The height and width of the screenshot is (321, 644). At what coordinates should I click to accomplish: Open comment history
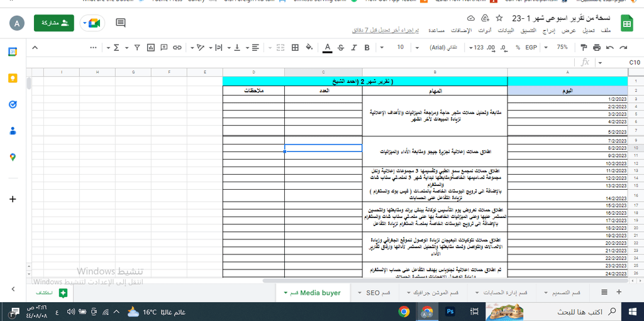120,23
